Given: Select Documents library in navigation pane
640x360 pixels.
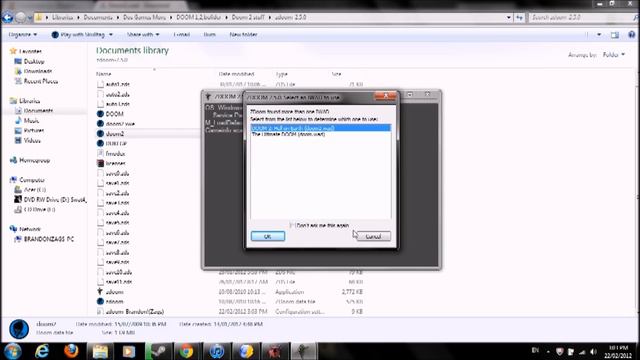Looking at the screenshot, I should (x=38, y=111).
